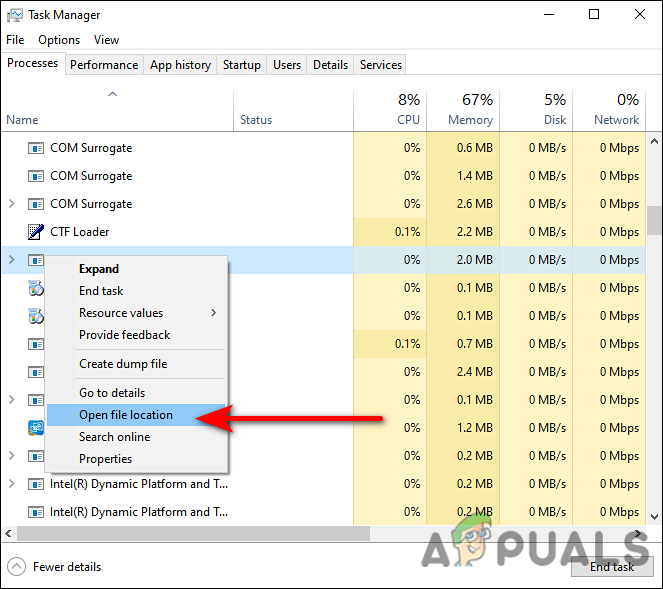Click the CTF Loader pen icon
The image size is (663, 589).
tap(36, 232)
